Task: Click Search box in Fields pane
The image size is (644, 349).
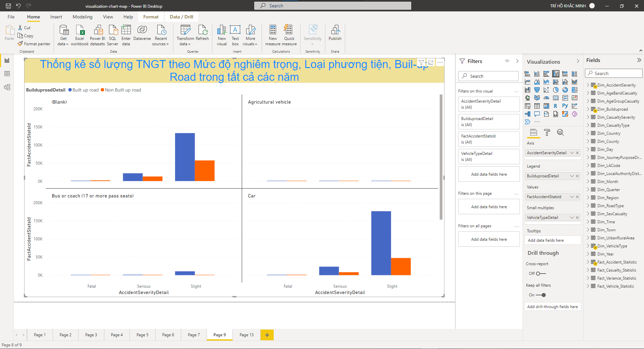Action: coord(614,73)
